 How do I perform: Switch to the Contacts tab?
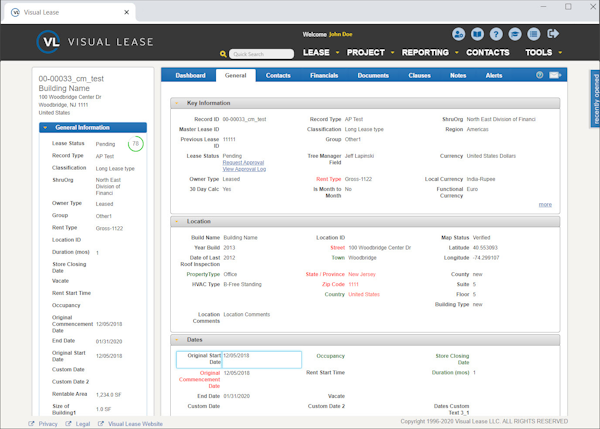pos(278,75)
